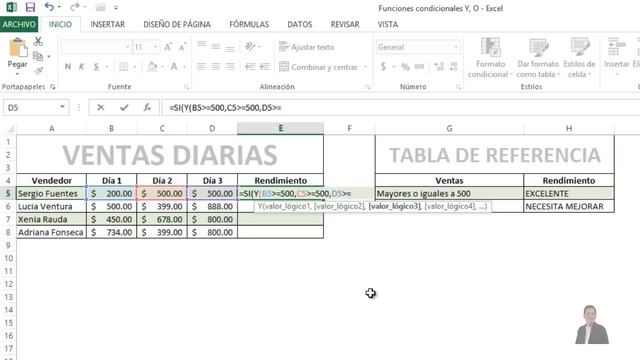Apply thousands separator 000 icon
The height and width of the screenshot is (360, 640).
pyautogui.click(x=419, y=67)
